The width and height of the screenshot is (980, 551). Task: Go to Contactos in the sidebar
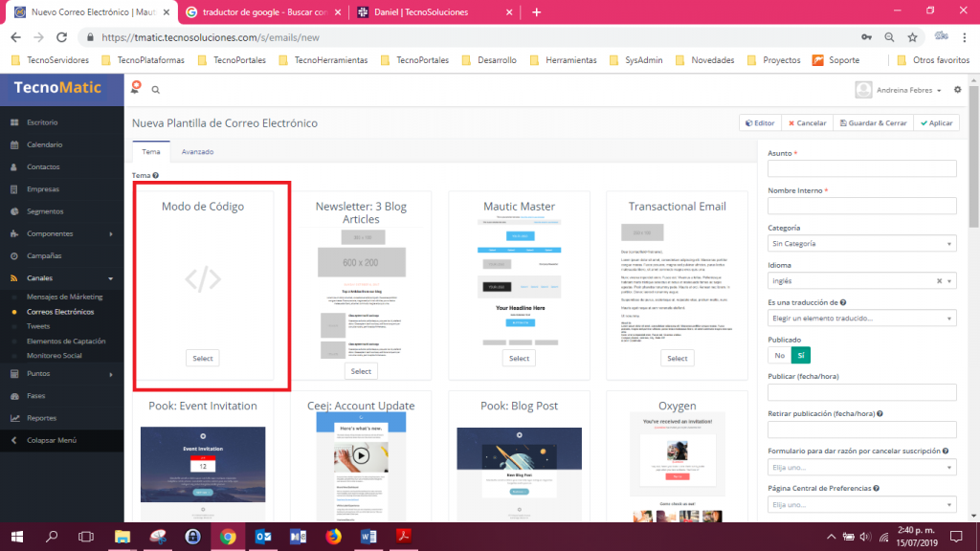tap(43, 166)
